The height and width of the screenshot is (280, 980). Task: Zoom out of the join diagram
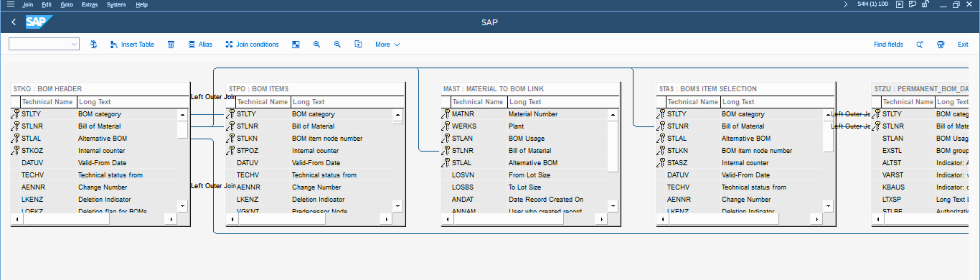(337, 45)
